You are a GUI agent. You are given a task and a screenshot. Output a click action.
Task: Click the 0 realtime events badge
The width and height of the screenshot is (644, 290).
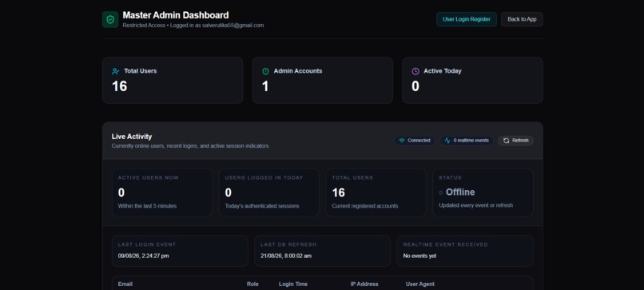[467, 141]
